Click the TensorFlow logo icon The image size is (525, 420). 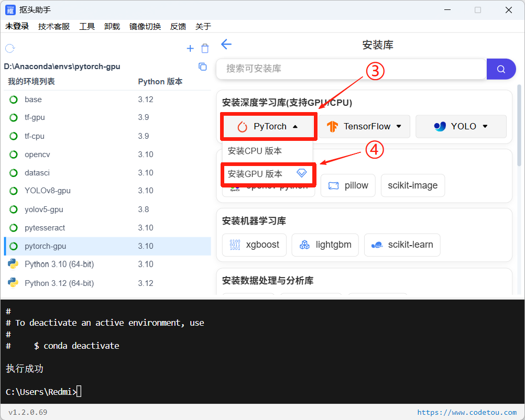click(x=333, y=127)
